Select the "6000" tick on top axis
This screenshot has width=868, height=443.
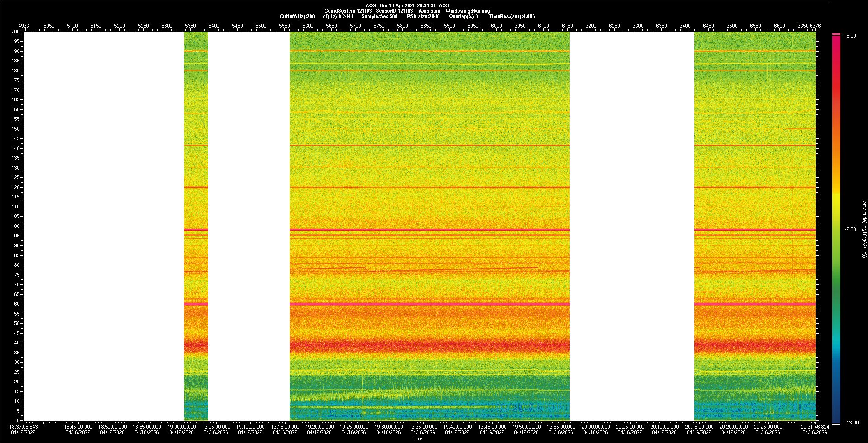point(496,26)
